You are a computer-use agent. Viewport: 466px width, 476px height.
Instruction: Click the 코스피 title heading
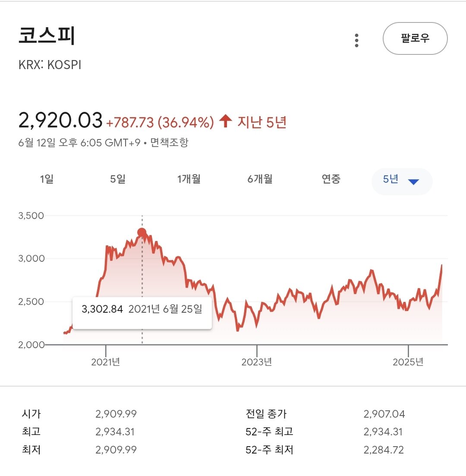(x=47, y=36)
